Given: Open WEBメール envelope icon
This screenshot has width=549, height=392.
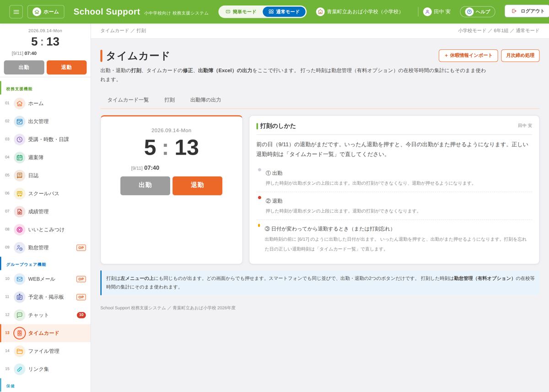Looking at the screenshot, I should (20, 279).
